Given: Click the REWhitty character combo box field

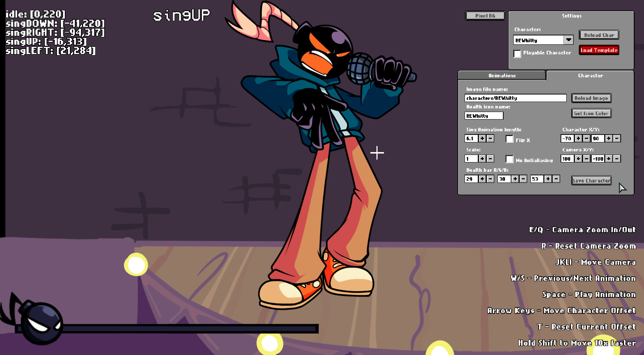Looking at the screenshot, I should pos(538,40).
